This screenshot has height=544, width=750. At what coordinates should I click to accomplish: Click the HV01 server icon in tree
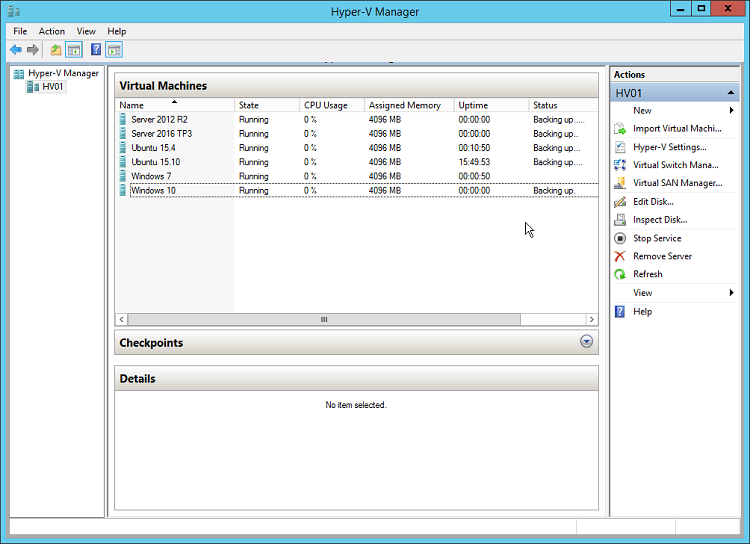33,87
